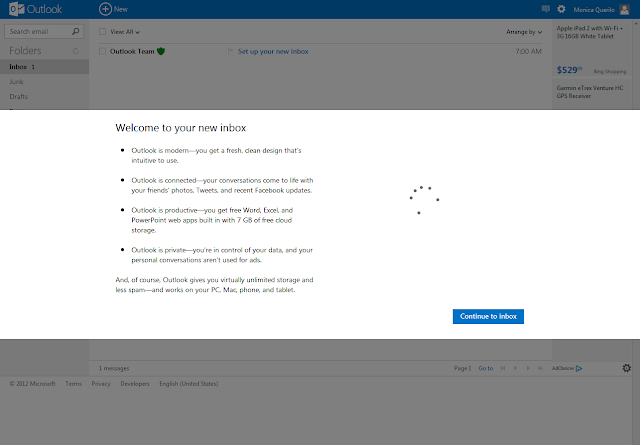Click the AdChoices triangle icon
The width and height of the screenshot is (640, 445).
click(x=579, y=368)
